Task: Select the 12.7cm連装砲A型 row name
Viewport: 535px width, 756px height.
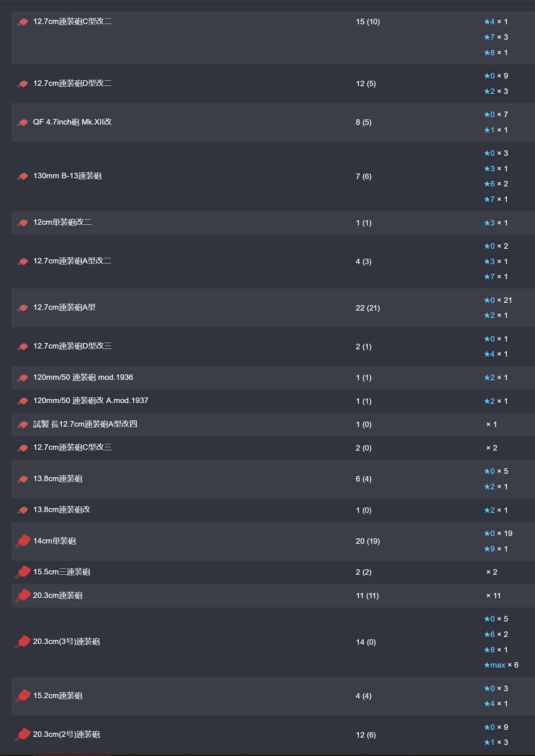Action: (64, 307)
